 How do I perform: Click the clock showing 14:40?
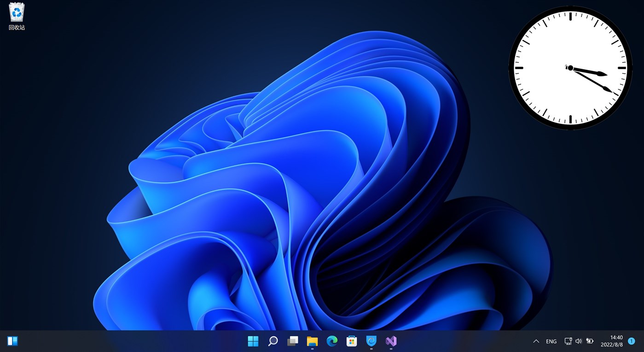click(615, 337)
